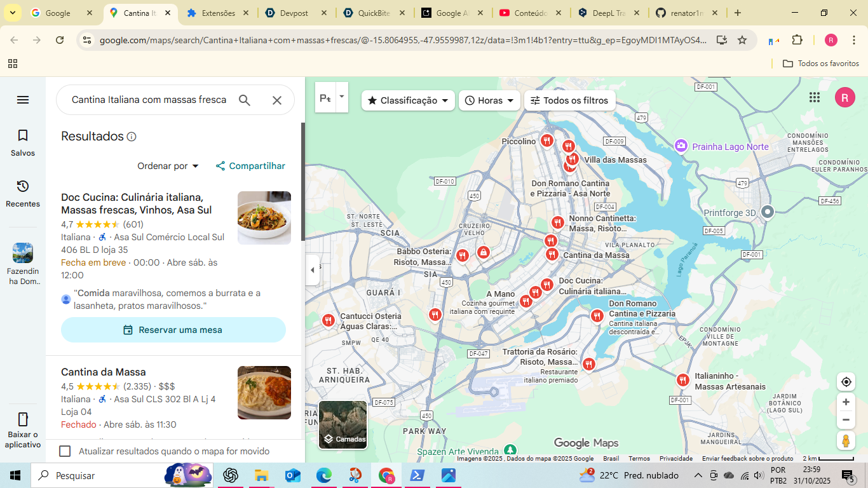Click the Resultados info icon
The height and width of the screenshot is (488, 868).
132,137
